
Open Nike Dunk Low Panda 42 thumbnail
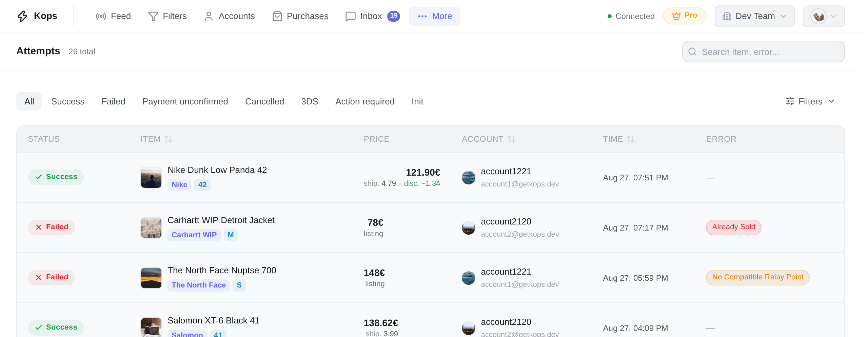pos(151,177)
